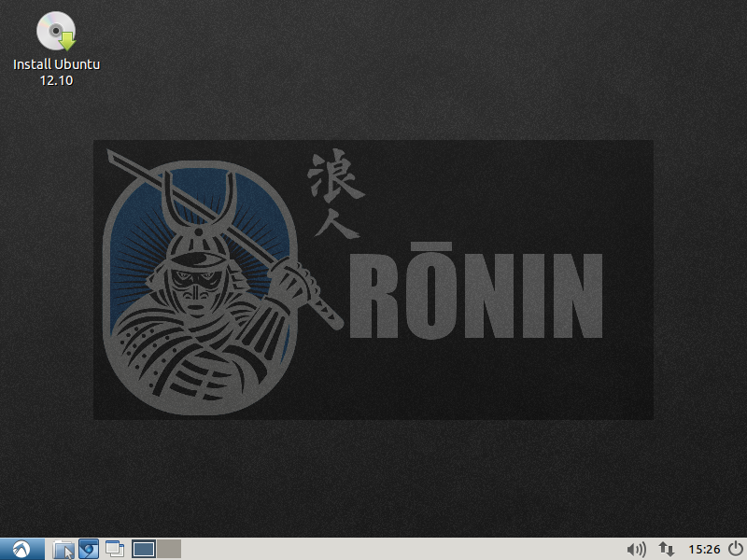Click the network traffic indicator icon
Image resolution: width=747 pixels, height=560 pixels.
667,549
